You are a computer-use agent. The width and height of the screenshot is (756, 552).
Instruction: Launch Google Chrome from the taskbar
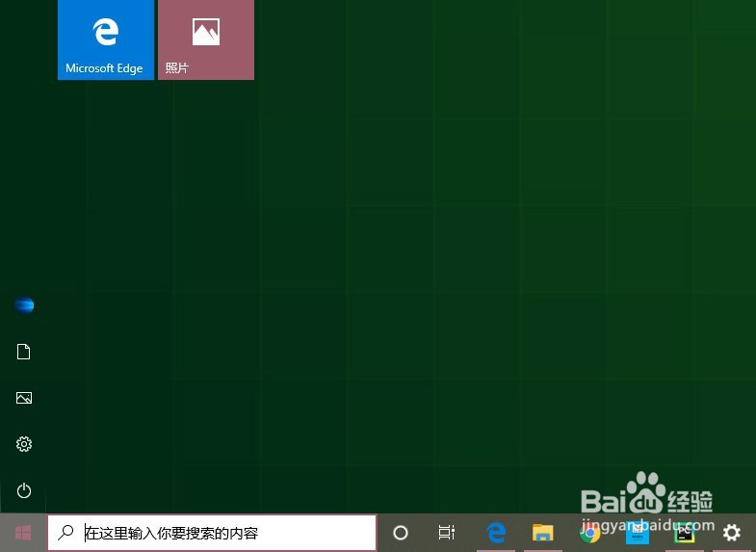(589, 533)
